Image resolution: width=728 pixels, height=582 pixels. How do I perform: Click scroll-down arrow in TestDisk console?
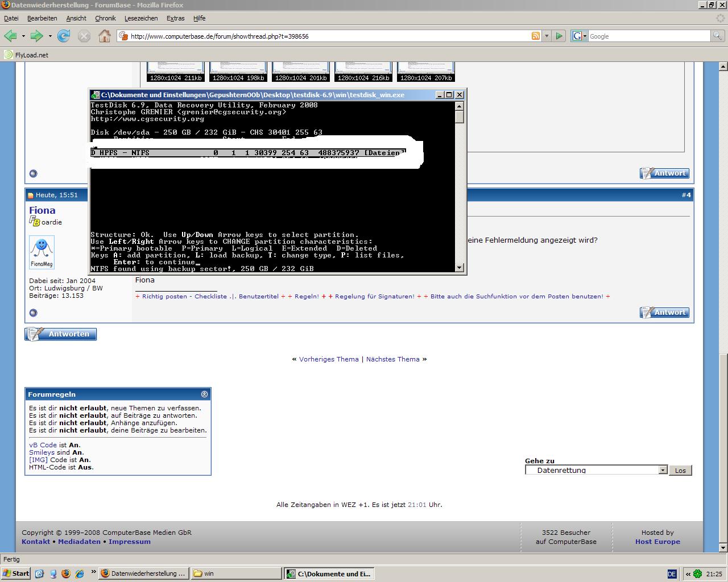[x=460, y=268]
